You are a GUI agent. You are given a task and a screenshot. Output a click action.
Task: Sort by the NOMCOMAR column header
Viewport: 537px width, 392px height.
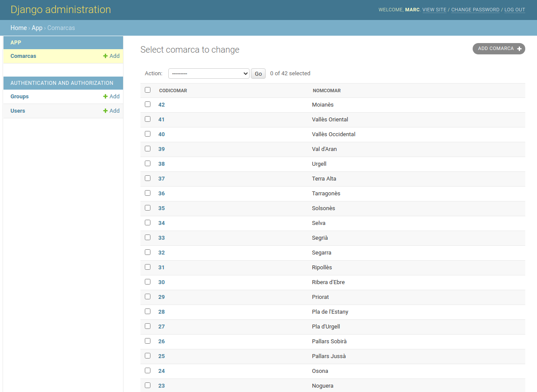click(327, 90)
